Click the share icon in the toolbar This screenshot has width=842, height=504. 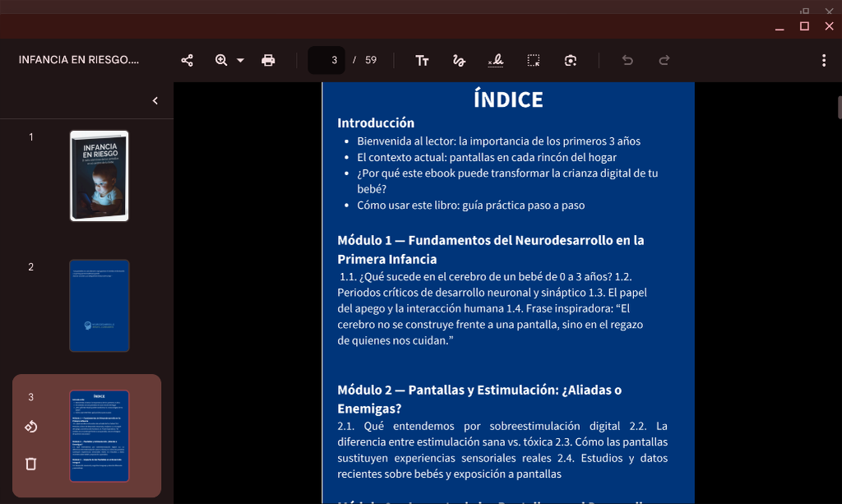click(187, 60)
